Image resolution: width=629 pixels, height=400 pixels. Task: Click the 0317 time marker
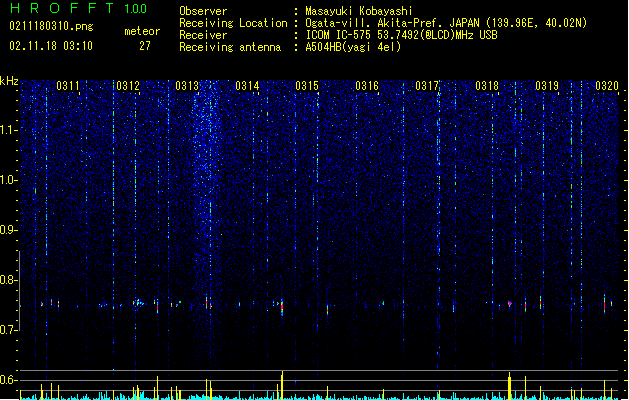pyautogui.click(x=427, y=86)
